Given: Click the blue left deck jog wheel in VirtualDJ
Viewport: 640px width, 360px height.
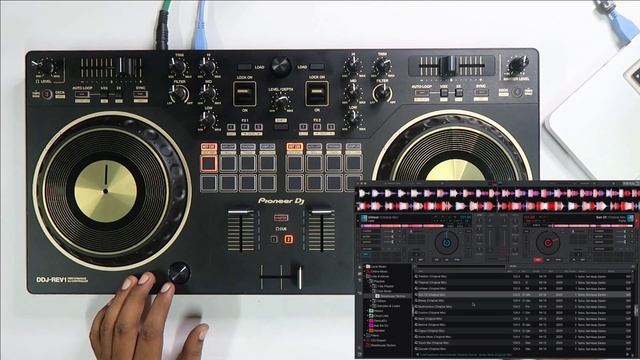Looking at the screenshot, I should [447, 243].
